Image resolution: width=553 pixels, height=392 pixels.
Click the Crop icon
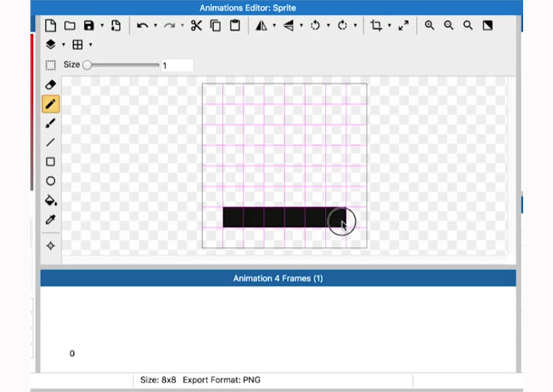coord(376,25)
